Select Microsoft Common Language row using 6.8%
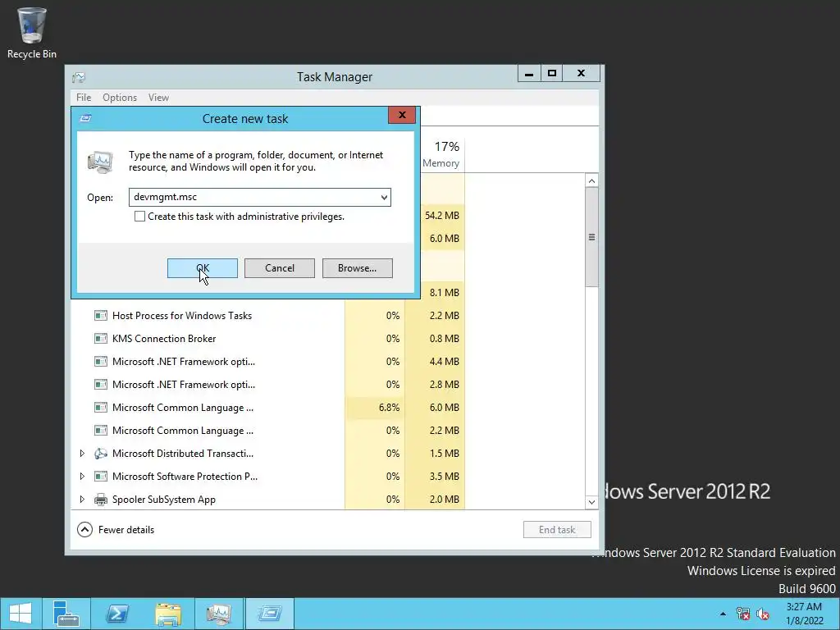 point(268,408)
